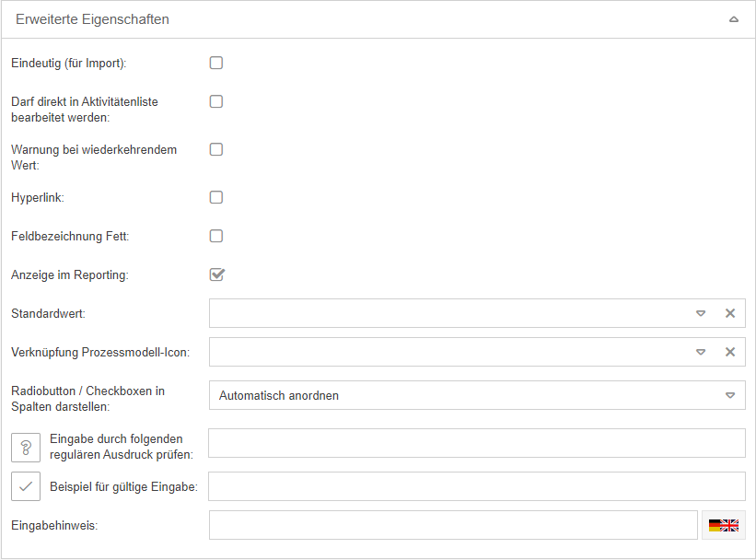
Task: Open the Standardwert dropdown arrow
Action: pos(701,313)
